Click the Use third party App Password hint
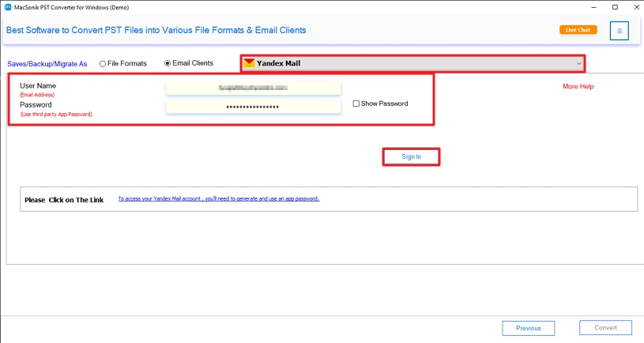The width and height of the screenshot is (644, 343). coord(56,114)
